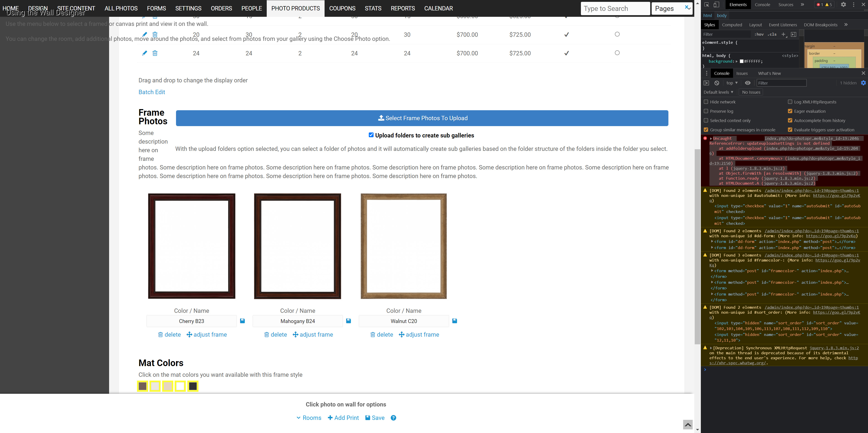
Task: Open the Rooms dropdown
Action: coord(309,418)
